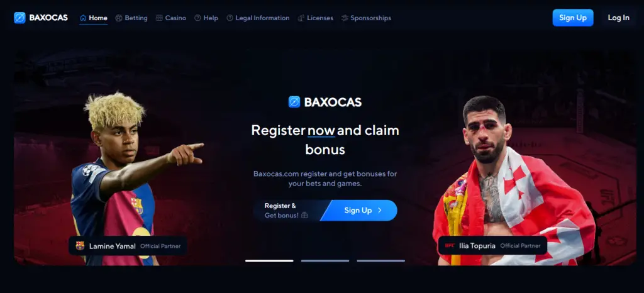This screenshot has height=293, width=644.
Task: Click the icon beside Legal Information
Action: (230, 18)
